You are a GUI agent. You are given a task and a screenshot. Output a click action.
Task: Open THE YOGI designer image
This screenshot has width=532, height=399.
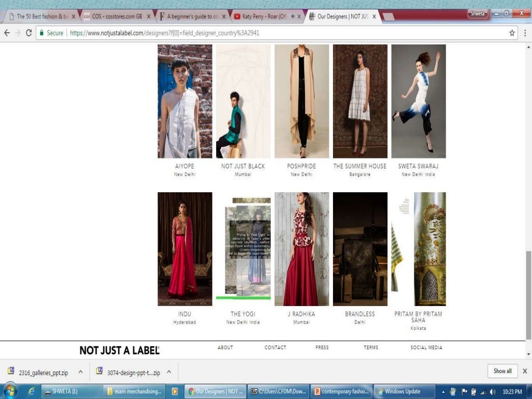pyautogui.click(x=243, y=249)
